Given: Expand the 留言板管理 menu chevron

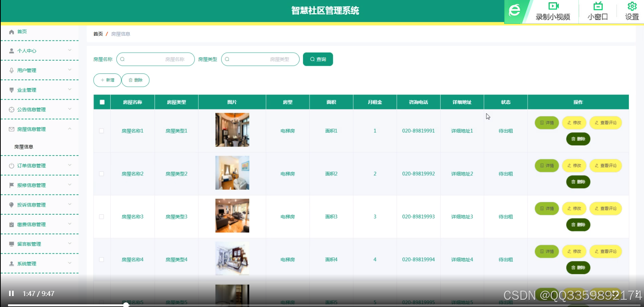Looking at the screenshot, I should tap(70, 244).
